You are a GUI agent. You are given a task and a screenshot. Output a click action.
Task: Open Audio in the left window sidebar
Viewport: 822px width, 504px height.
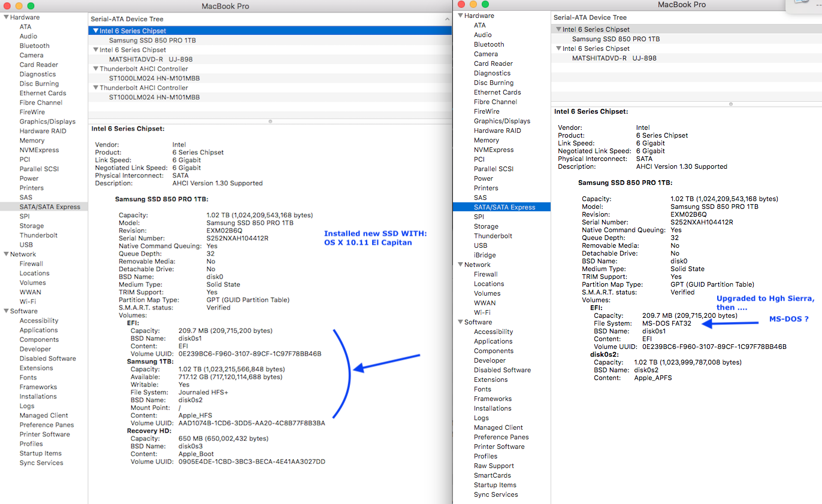28,37
